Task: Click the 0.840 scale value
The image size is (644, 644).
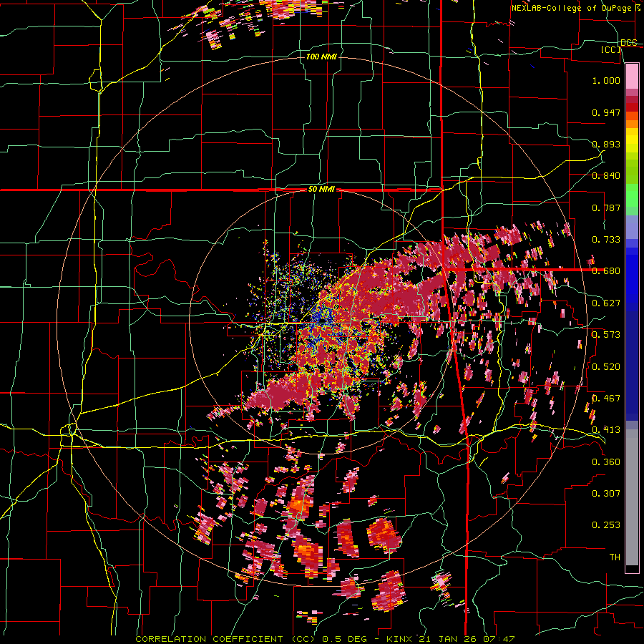Action: pyautogui.click(x=606, y=176)
